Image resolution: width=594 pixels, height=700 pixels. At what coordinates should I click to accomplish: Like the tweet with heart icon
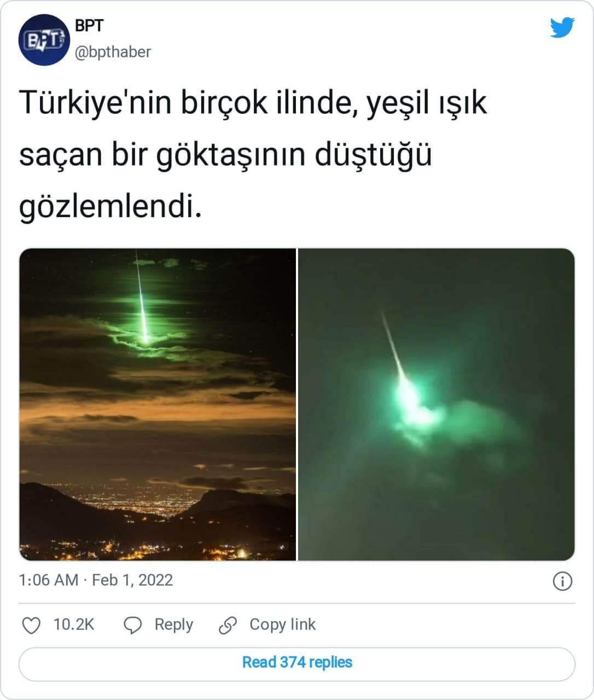tap(31, 625)
